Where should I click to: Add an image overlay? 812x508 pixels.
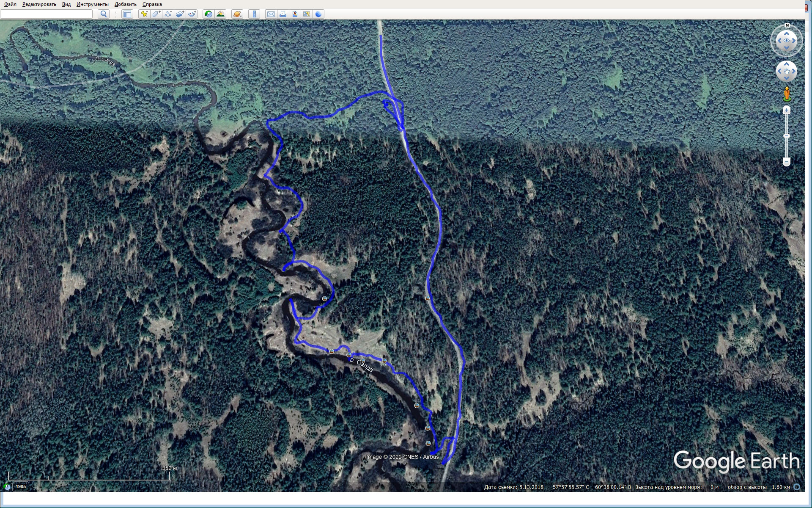(180, 14)
